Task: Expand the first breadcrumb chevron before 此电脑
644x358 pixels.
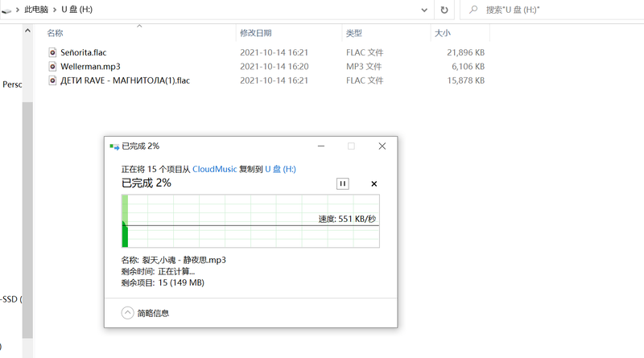Action: coord(18,10)
